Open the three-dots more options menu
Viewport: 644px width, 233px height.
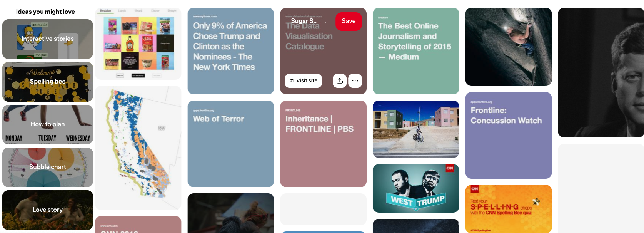pos(355,81)
